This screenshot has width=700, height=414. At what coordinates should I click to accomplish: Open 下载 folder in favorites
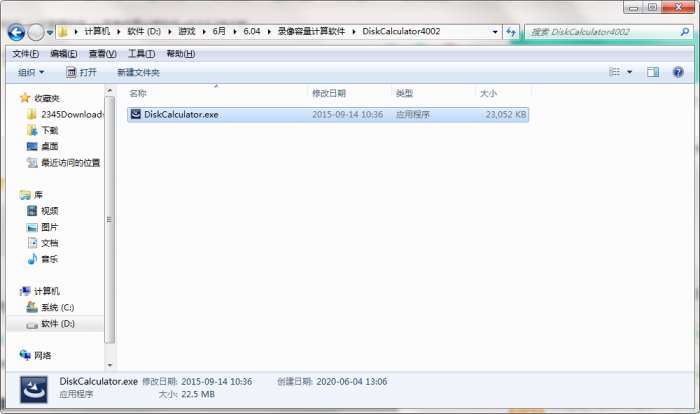point(50,130)
